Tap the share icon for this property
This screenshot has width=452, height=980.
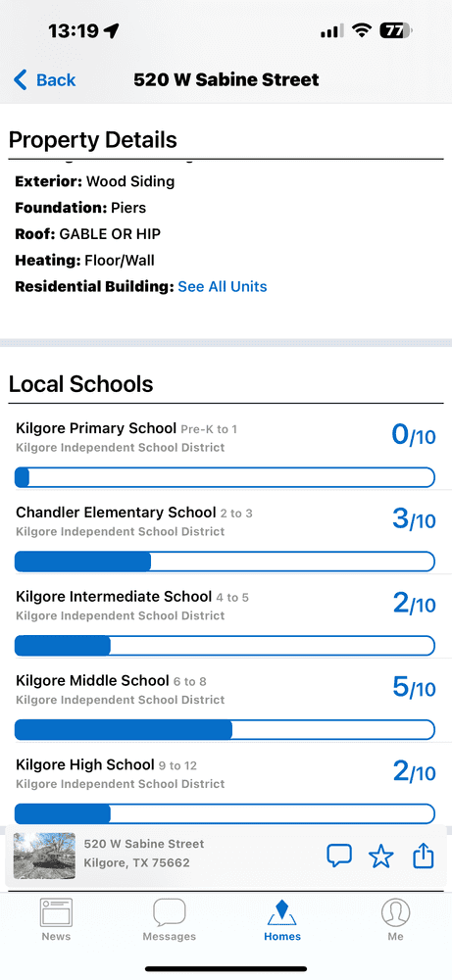(x=424, y=855)
